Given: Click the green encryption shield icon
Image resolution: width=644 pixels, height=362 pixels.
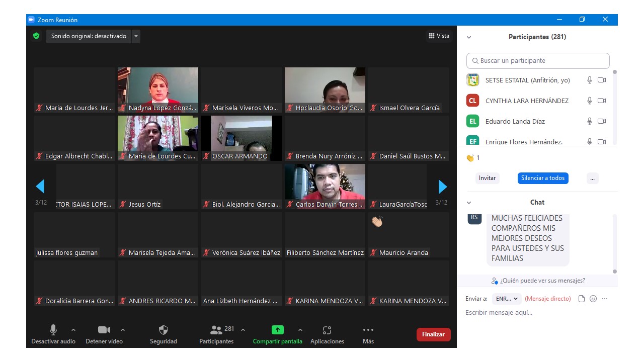Looking at the screenshot, I should point(36,36).
